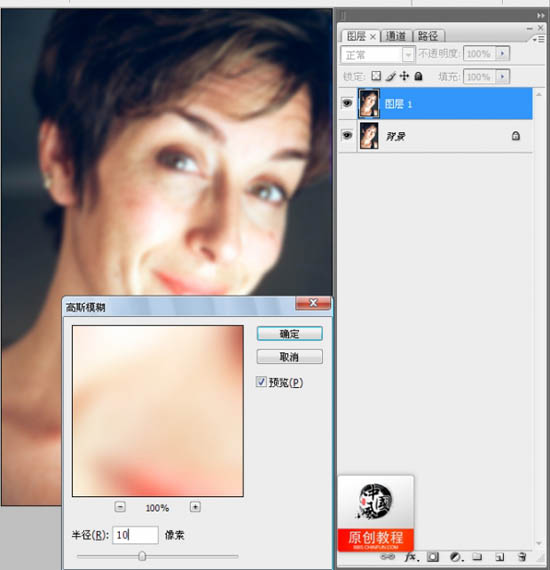Click the 不透明度 100% value field
The image size is (550, 570).
tap(480, 53)
